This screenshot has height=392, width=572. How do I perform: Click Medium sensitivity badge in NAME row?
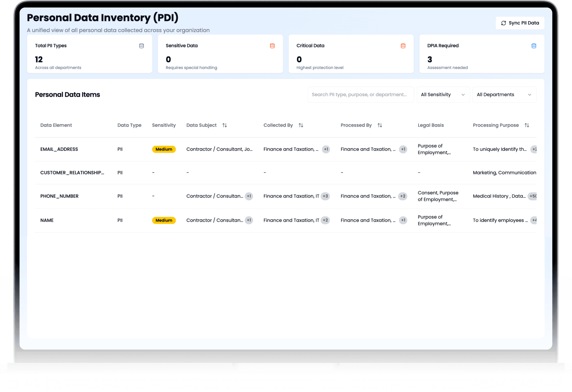(x=164, y=220)
